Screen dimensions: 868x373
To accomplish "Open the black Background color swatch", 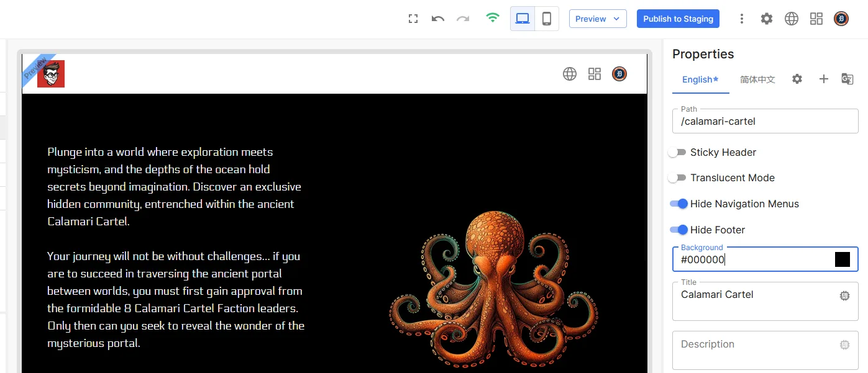I will coord(843,259).
